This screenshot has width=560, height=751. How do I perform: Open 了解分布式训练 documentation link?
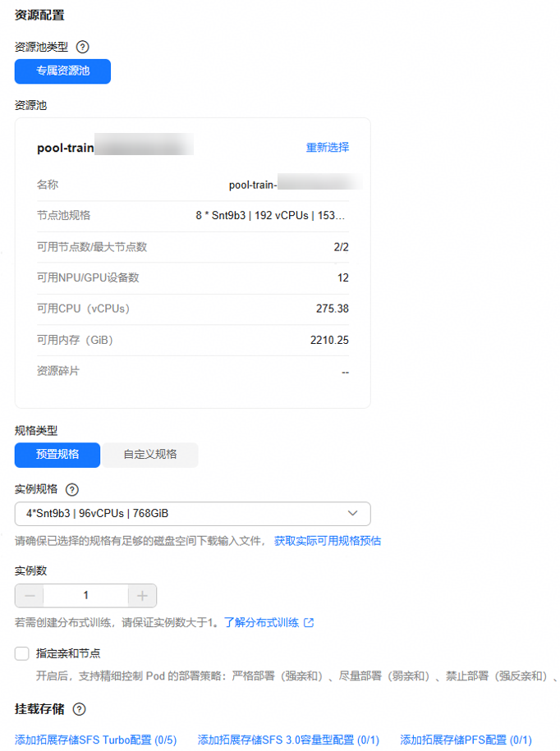(x=262, y=623)
